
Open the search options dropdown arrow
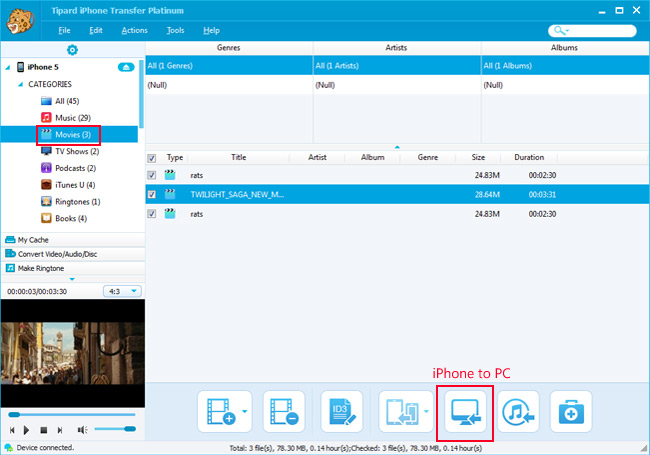point(567,31)
